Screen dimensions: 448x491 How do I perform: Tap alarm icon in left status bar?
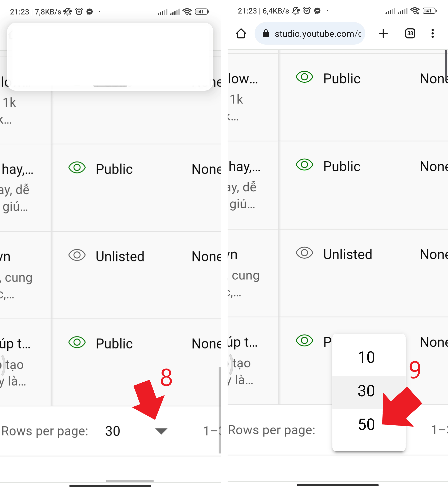pyautogui.click(x=79, y=12)
